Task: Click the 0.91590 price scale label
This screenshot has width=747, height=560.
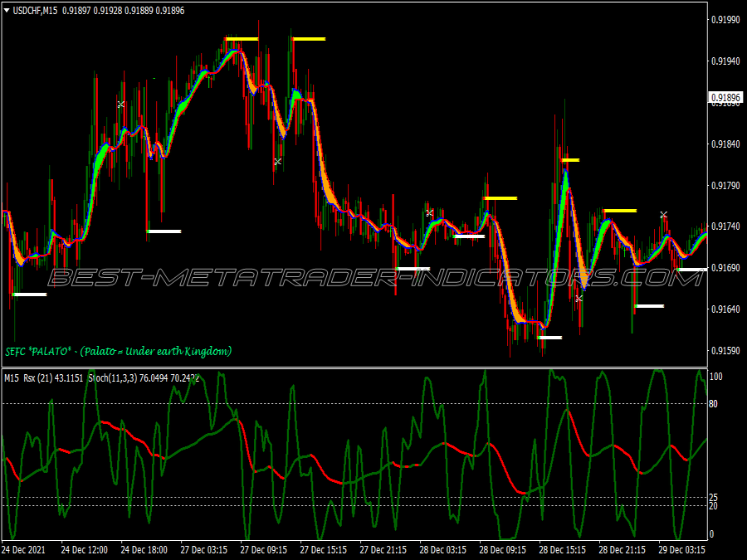Action: pos(726,350)
